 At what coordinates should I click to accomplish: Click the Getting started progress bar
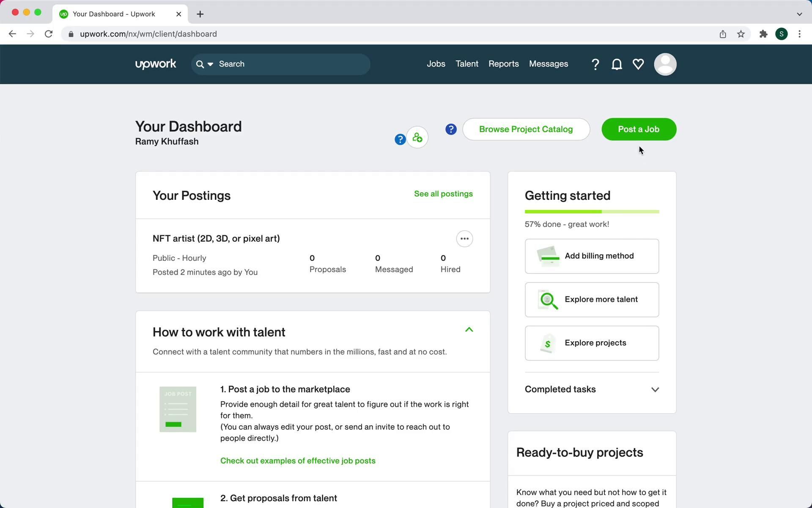pyautogui.click(x=592, y=212)
